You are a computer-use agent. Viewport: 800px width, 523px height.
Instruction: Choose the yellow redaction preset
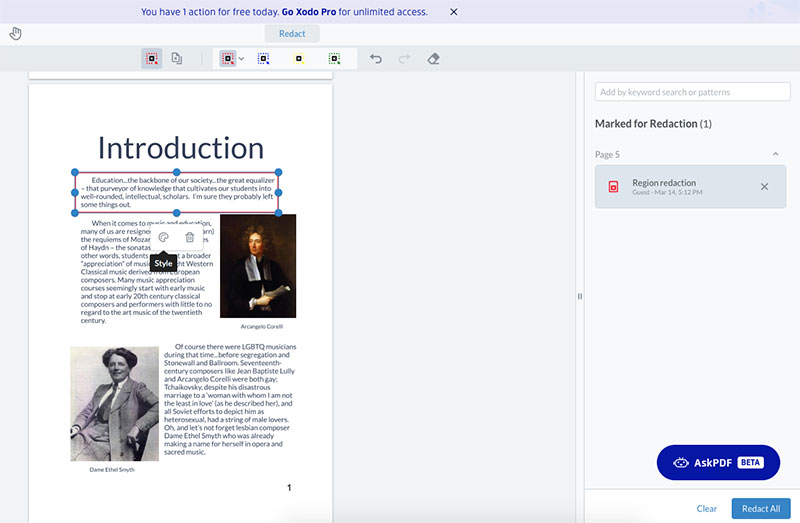pos(298,59)
